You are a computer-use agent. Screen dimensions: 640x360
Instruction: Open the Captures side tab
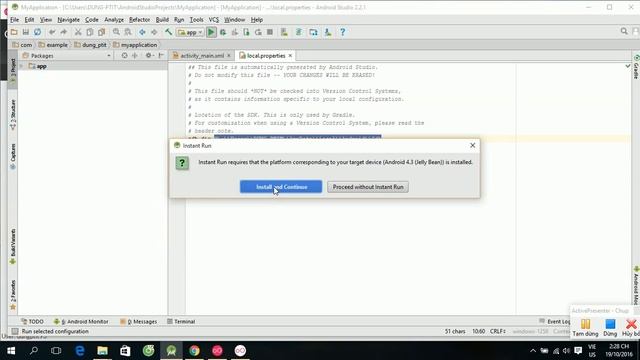(x=13, y=157)
